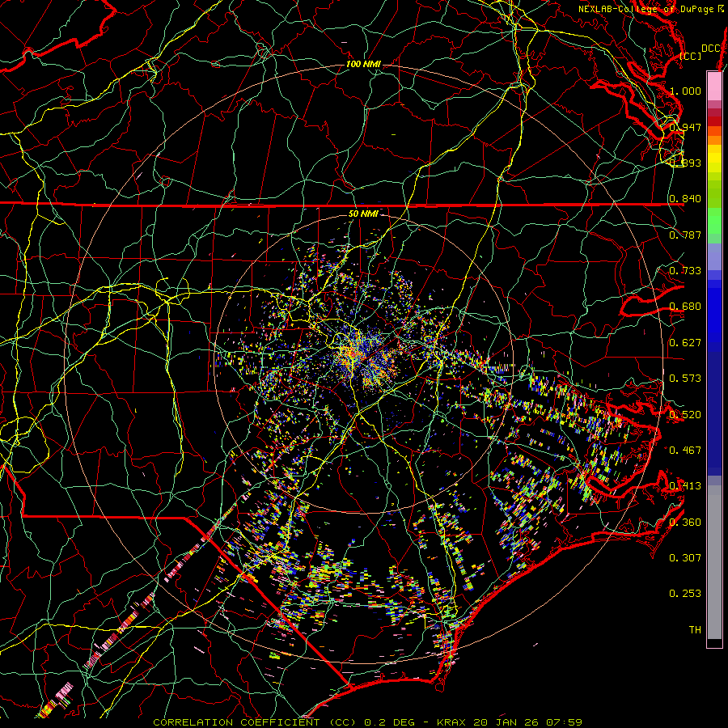Click the [CC] units label above the color bar
This screenshot has width=728, height=728.
[x=691, y=56]
